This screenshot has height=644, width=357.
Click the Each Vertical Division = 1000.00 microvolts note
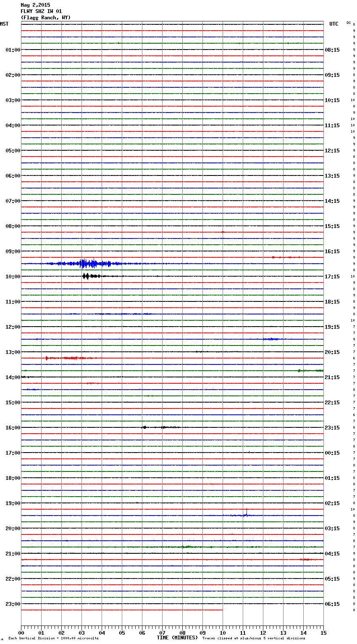53,639
